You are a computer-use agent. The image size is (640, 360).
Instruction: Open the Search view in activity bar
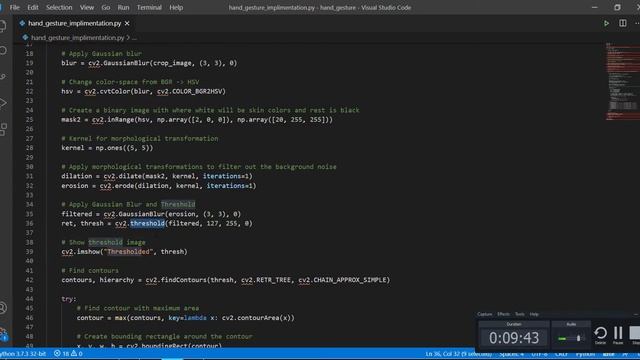point(3,51)
